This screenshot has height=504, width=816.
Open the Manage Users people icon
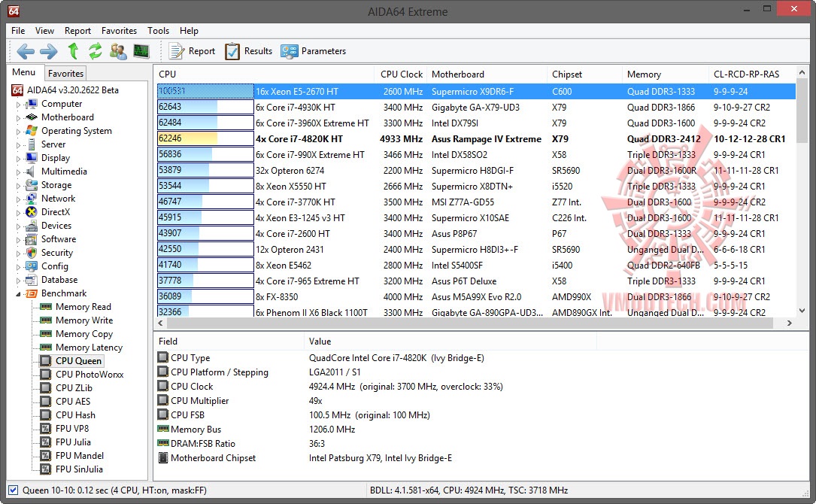click(x=118, y=51)
